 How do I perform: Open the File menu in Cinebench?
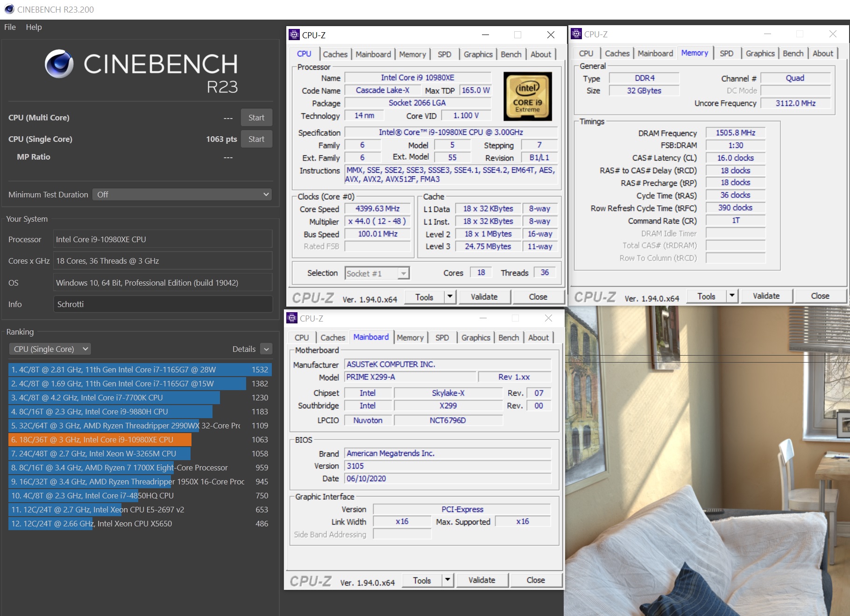10,27
